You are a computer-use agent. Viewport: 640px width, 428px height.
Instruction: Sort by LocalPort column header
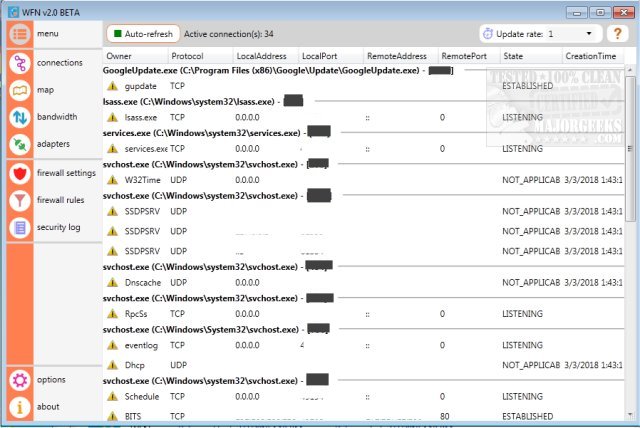click(331, 56)
